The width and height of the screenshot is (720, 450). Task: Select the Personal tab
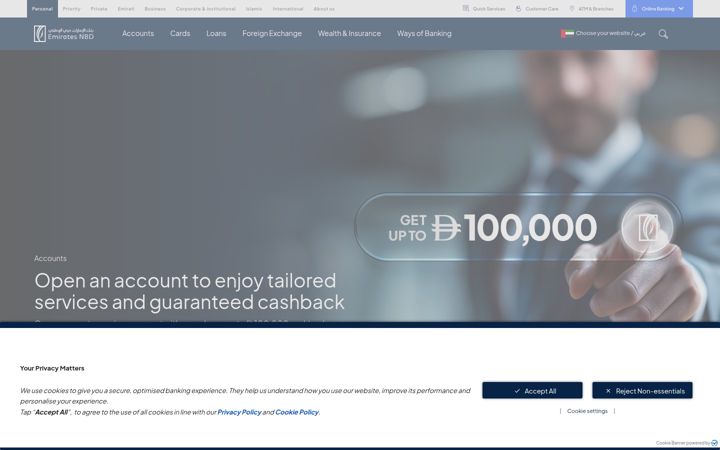[42, 9]
